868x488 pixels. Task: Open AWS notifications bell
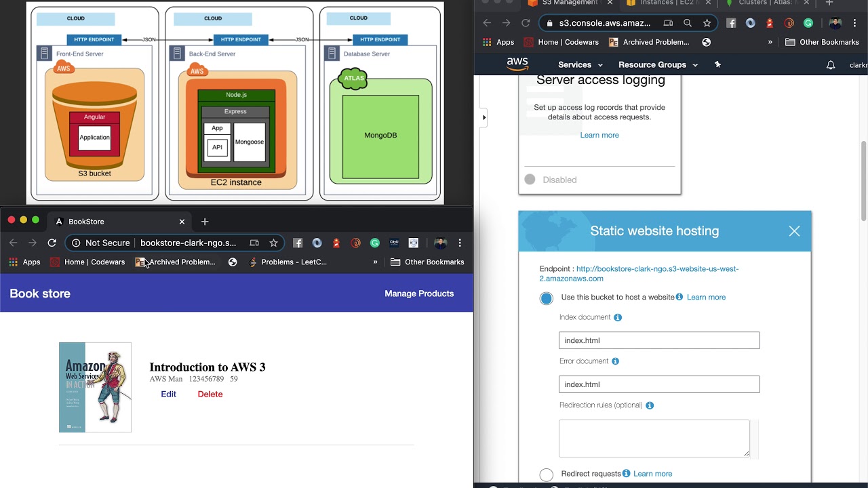(831, 65)
